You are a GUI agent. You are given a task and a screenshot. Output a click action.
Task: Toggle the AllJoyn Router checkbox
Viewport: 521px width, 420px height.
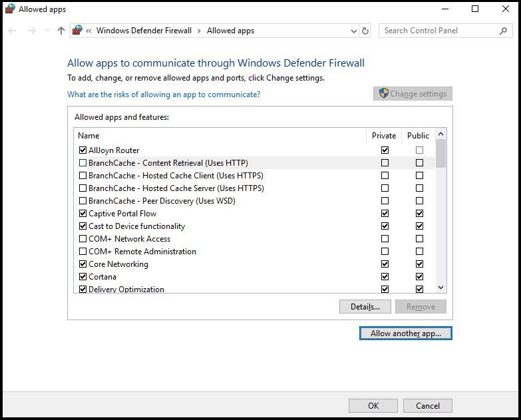click(x=83, y=150)
